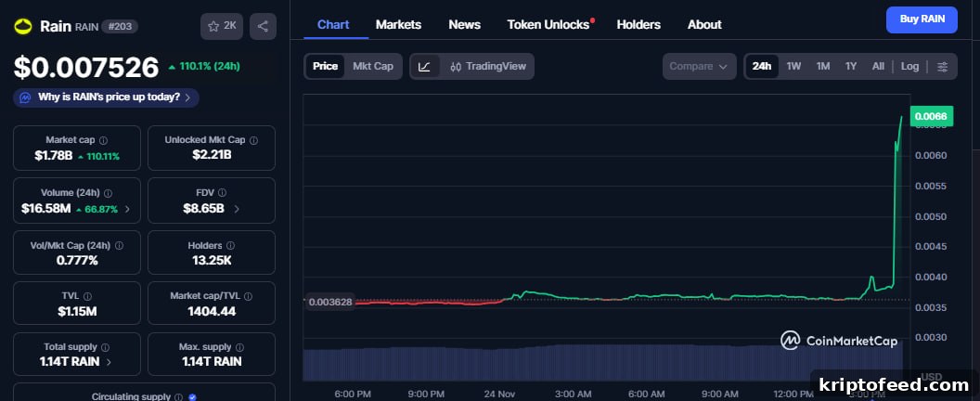Open the Chart tab
Screen dimensions: 980x401
[334, 25]
